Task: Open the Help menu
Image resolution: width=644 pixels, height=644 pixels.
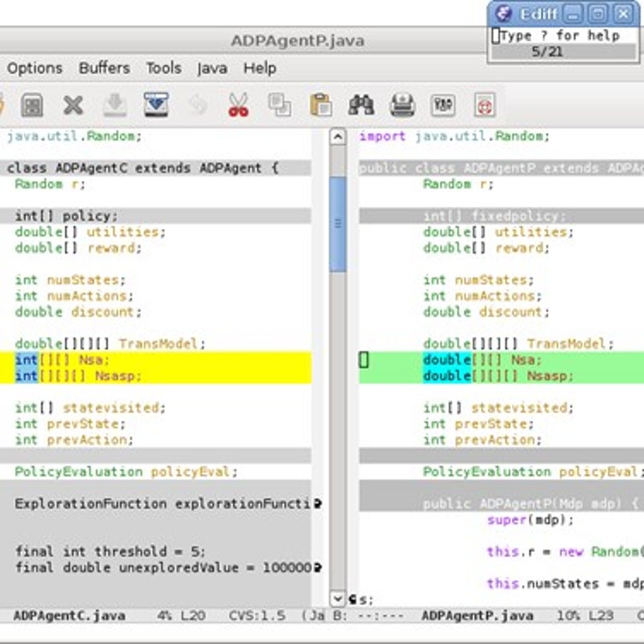Action: point(259,68)
